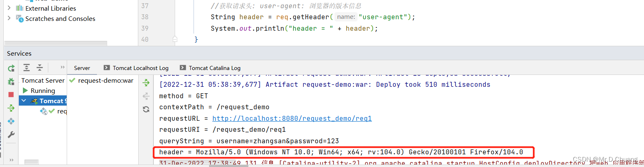Screen dimensions: 644x167
Task: Click the Update Application diamond icon
Action: [11, 121]
